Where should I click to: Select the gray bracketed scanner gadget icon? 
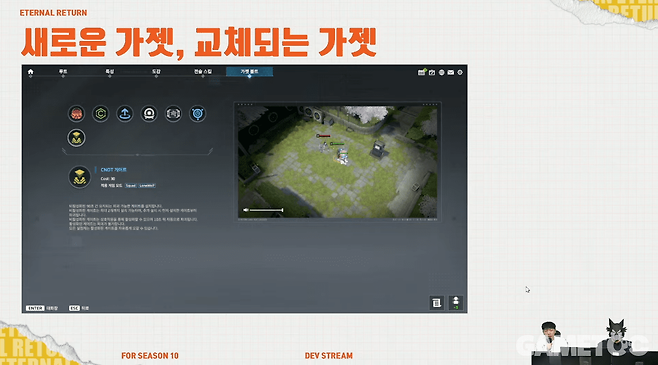point(173,114)
